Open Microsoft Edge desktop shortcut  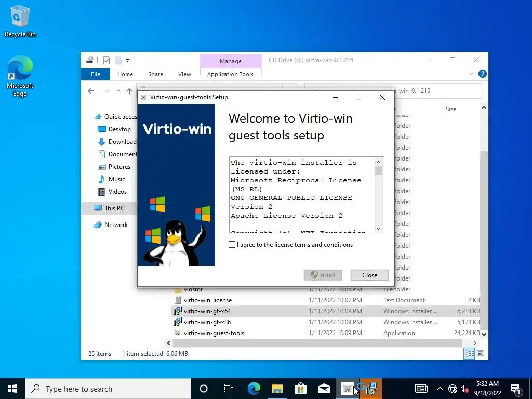[20, 76]
